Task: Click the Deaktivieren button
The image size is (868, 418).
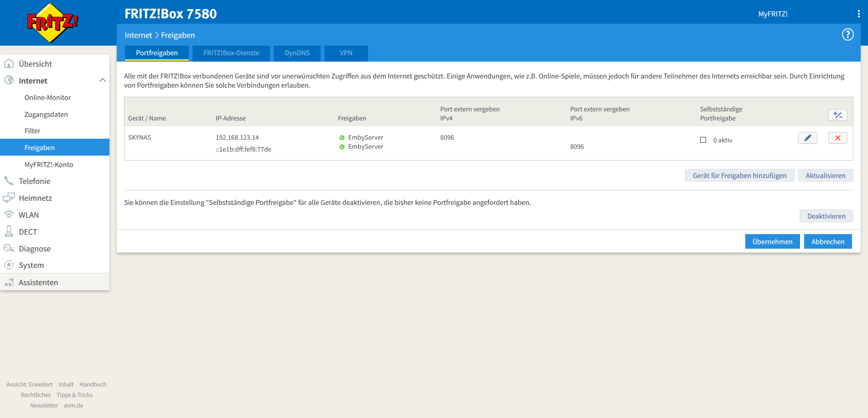Action: 826,216
